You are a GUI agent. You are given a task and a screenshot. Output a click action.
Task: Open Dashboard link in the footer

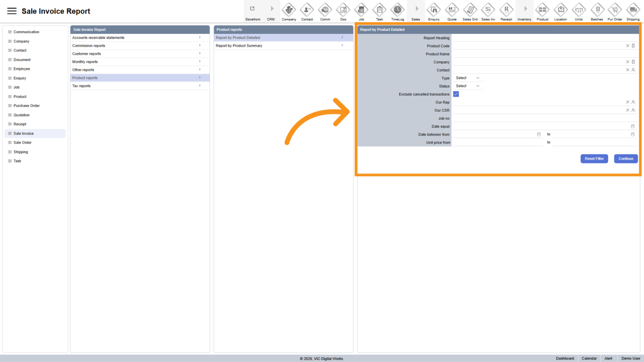[565, 359]
